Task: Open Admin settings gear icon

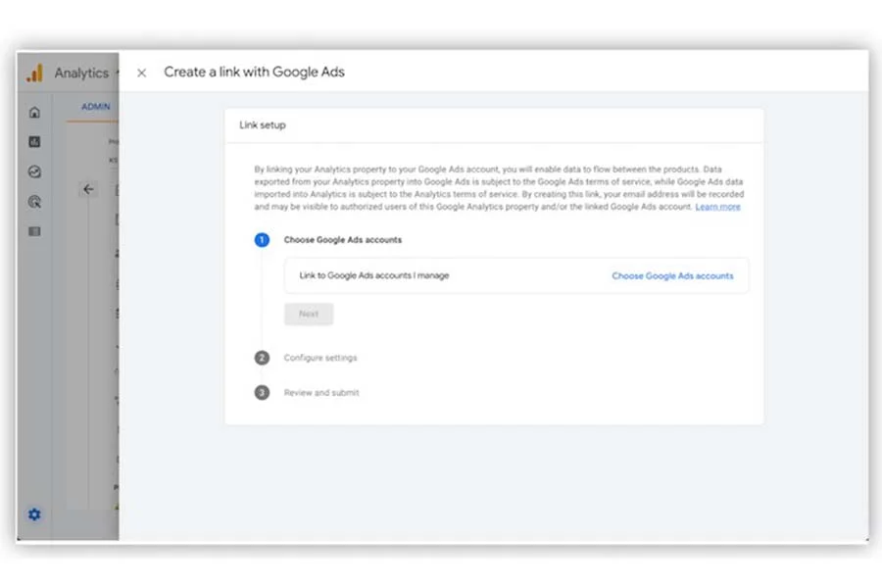Action: point(34,514)
